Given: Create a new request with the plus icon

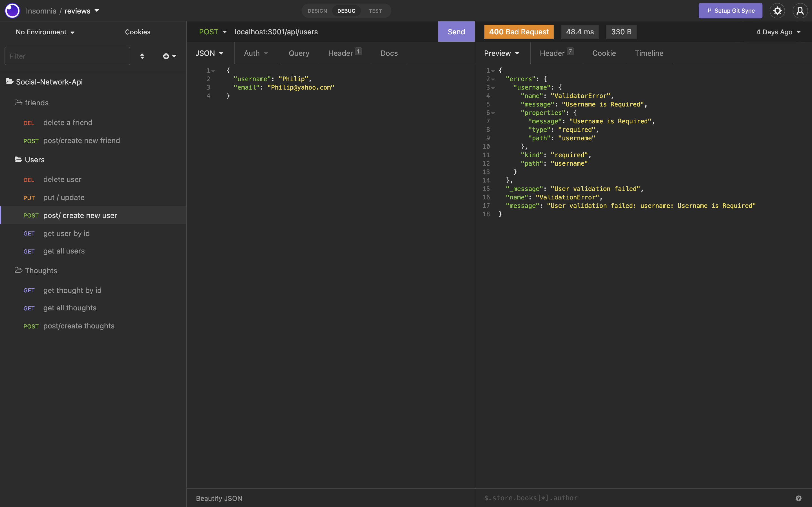Looking at the screenshot, I should click(x=167, y=56).
